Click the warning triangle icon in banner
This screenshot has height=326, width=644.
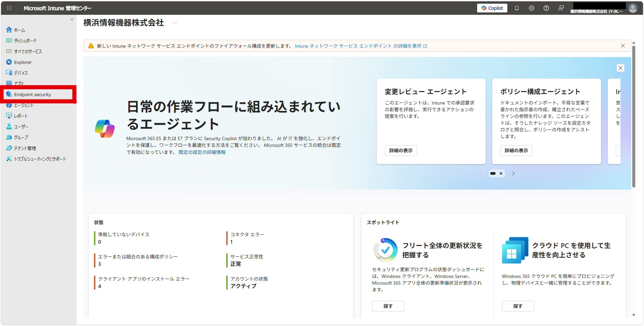tap(91, 46)
